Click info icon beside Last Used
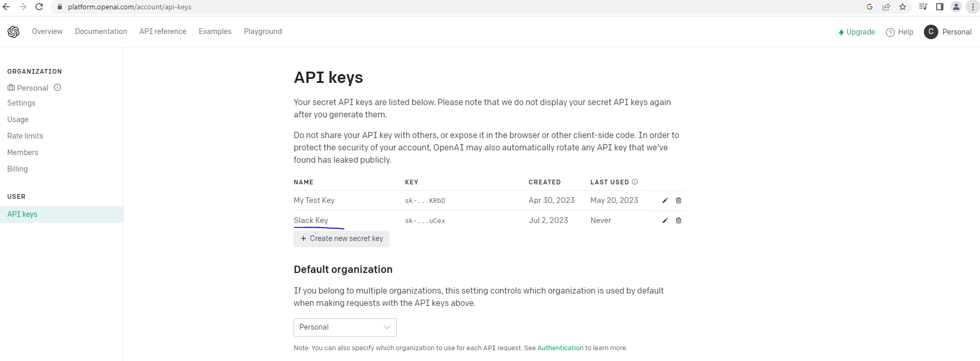This screenshot has width=980, height=361. coord(635,182)
